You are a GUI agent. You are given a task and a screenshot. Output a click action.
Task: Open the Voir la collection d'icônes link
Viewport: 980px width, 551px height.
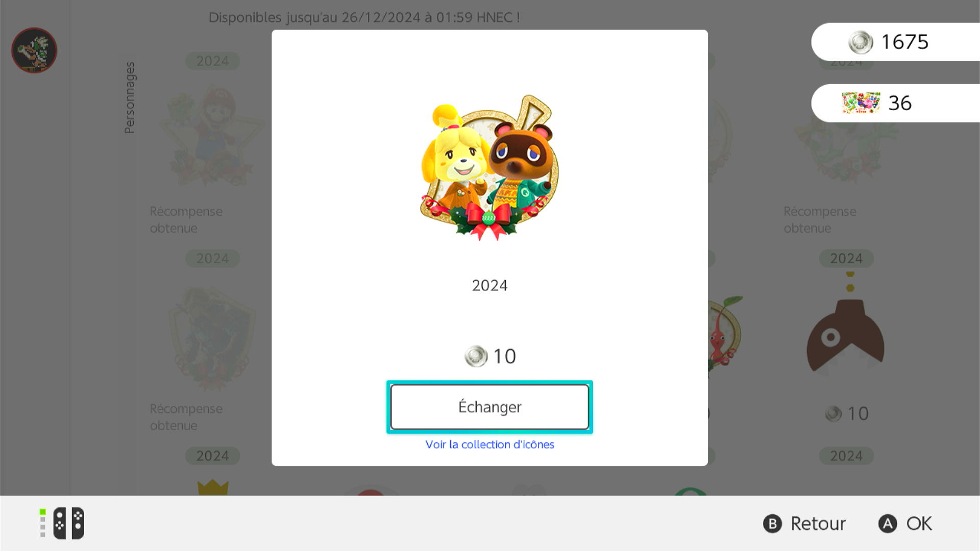coord(489,444)
